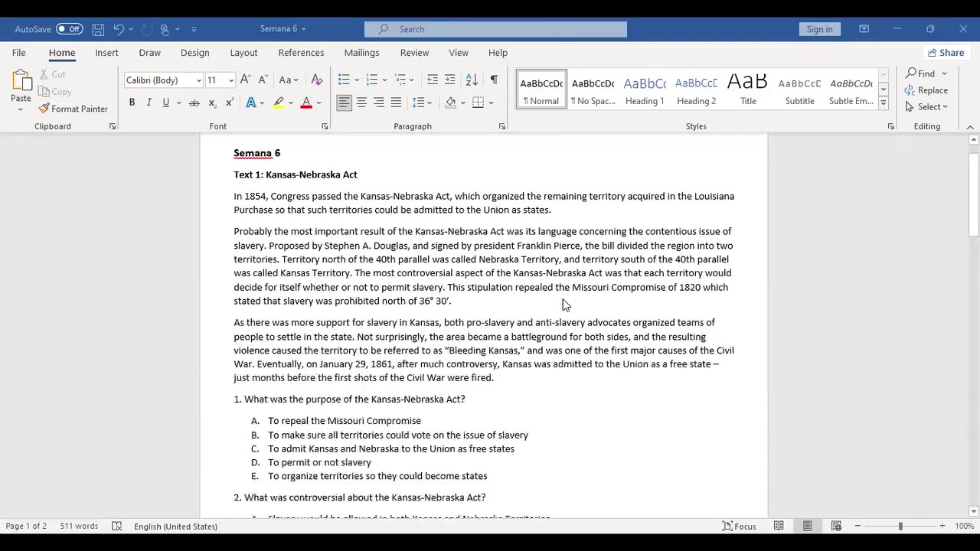Toggle italic formatting
Screen dimensions: 980x551
pos(149,103)
